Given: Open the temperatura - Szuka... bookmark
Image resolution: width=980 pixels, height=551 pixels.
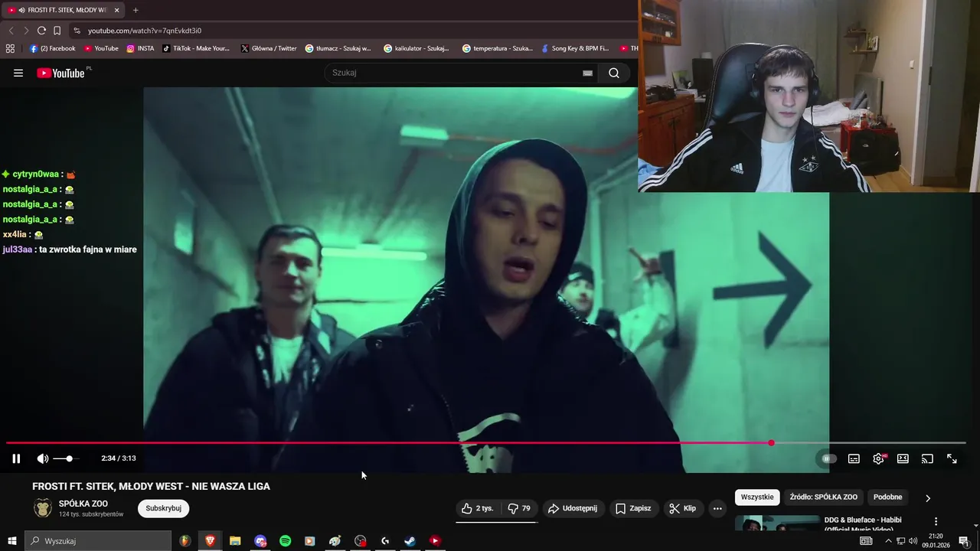Looking at the screenshot, I should pyautogui.click(x=497, y=48).
